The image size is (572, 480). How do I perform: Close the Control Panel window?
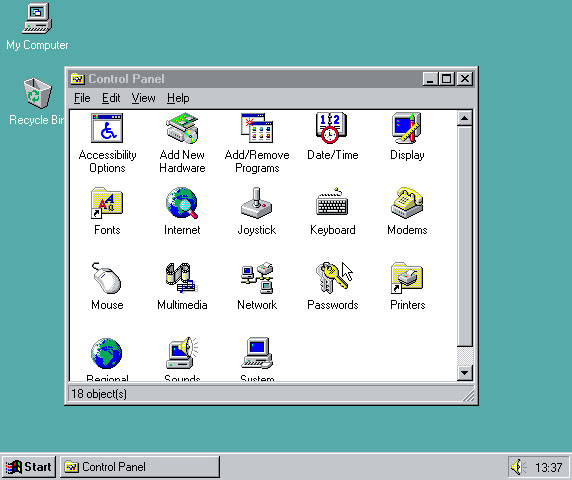[x=465, y=79]
